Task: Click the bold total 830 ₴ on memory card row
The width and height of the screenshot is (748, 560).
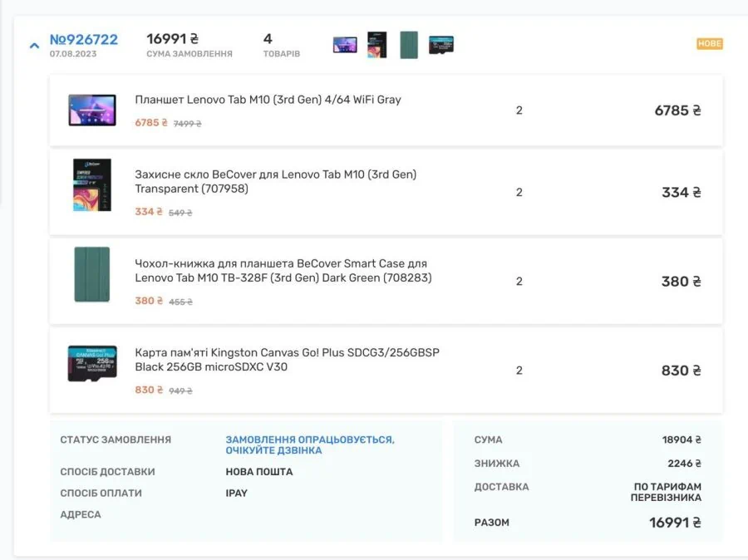Action: [x=682, y=371]
